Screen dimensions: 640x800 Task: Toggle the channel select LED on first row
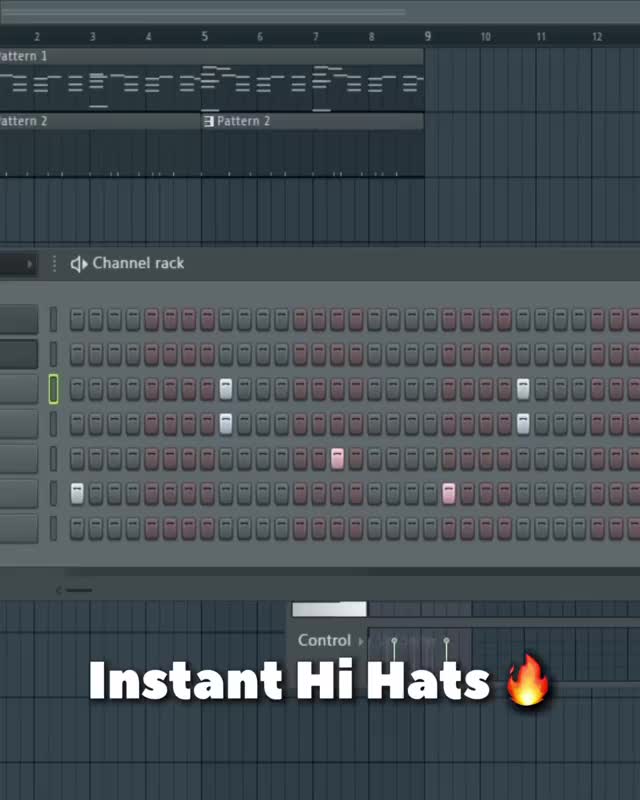(x=53, y=319)
